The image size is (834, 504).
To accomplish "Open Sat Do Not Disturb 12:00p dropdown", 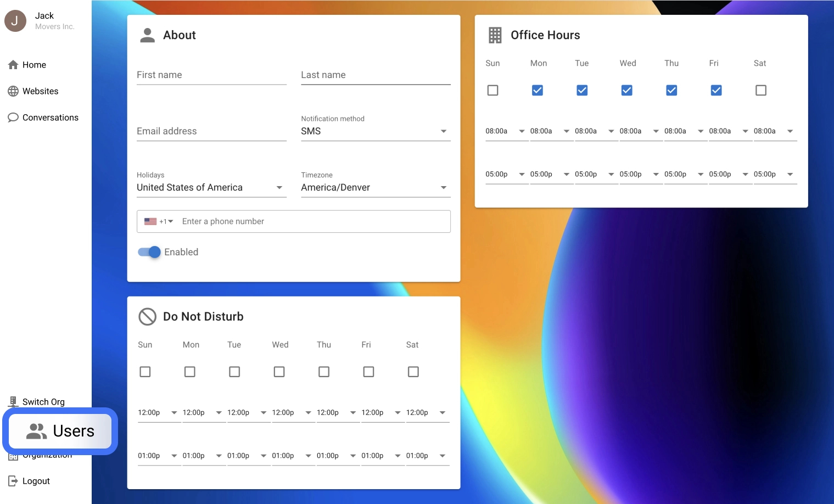I will coord(428,413).
